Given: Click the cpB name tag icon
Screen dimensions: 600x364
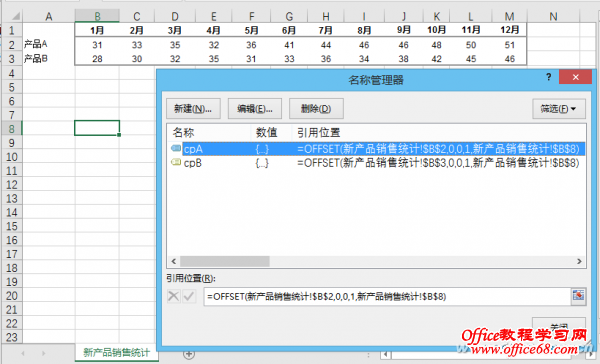Looking at the screenshot, I should coord(176,162).
